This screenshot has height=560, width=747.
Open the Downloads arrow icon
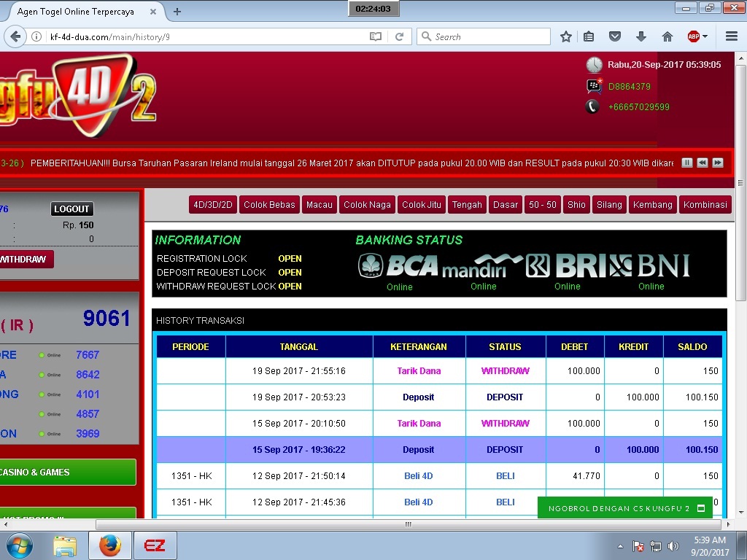point(641,36)
